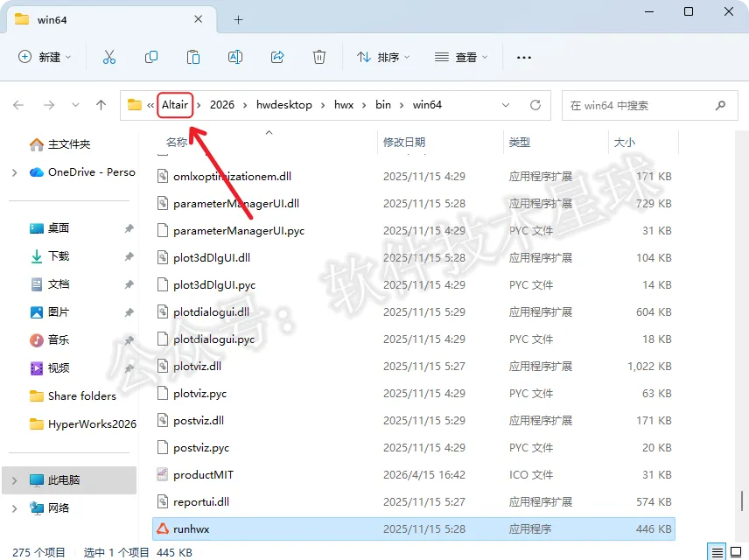Sort by the Type column header
This screenshot has height=560, width=749.
pos(520,142)
